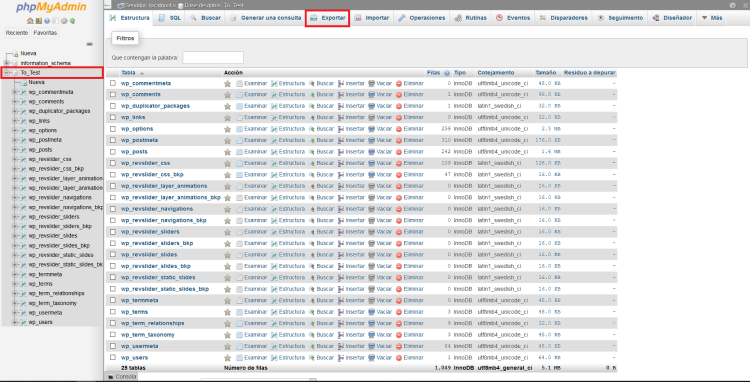Click the Buscar icon for wp_postmeta
Screen dimensions: 750x382
312,141
